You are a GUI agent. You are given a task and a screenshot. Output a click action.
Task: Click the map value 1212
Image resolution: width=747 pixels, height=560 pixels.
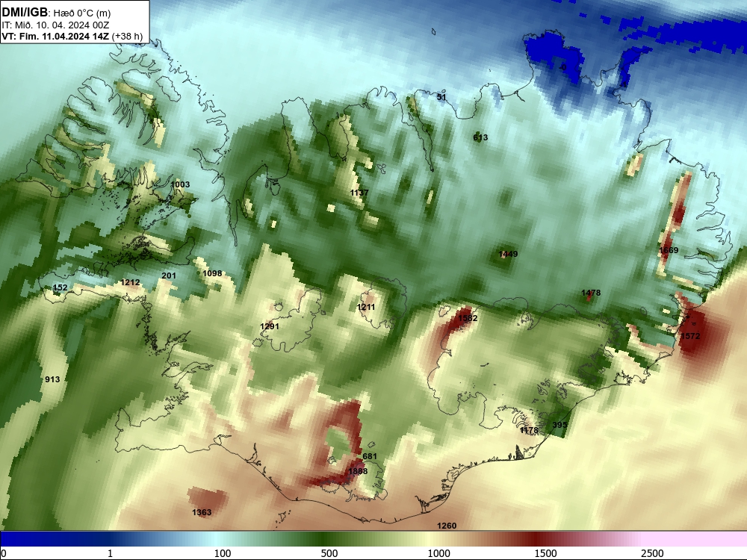130,282
